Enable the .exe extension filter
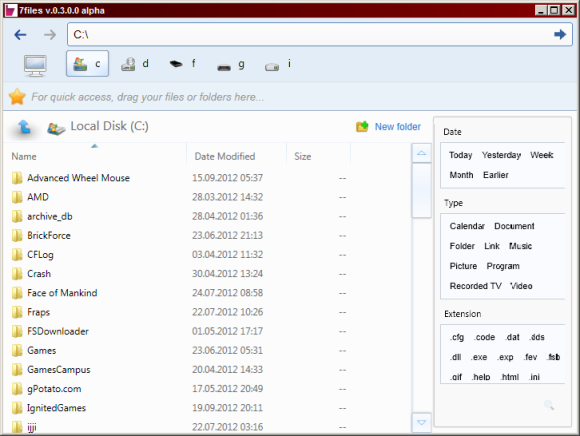Screen dimensions: 580x436 (479, 357)
